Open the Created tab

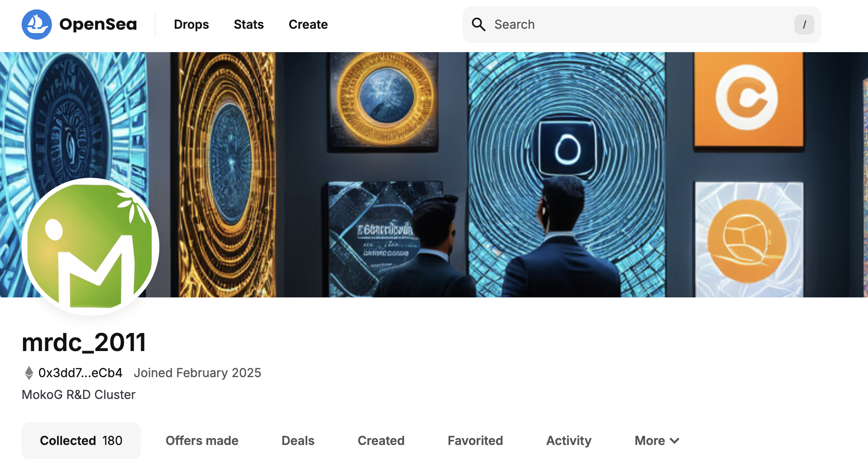point(381,441)
